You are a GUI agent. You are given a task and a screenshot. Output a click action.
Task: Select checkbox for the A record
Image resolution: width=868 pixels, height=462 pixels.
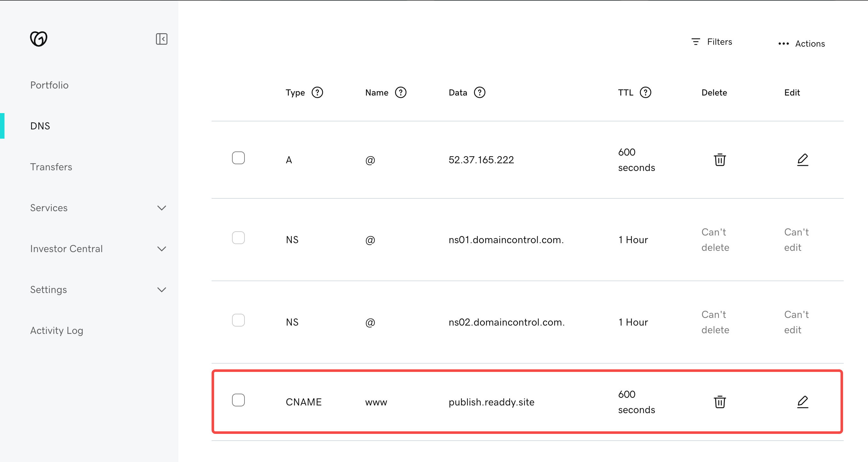pos(238,158)
